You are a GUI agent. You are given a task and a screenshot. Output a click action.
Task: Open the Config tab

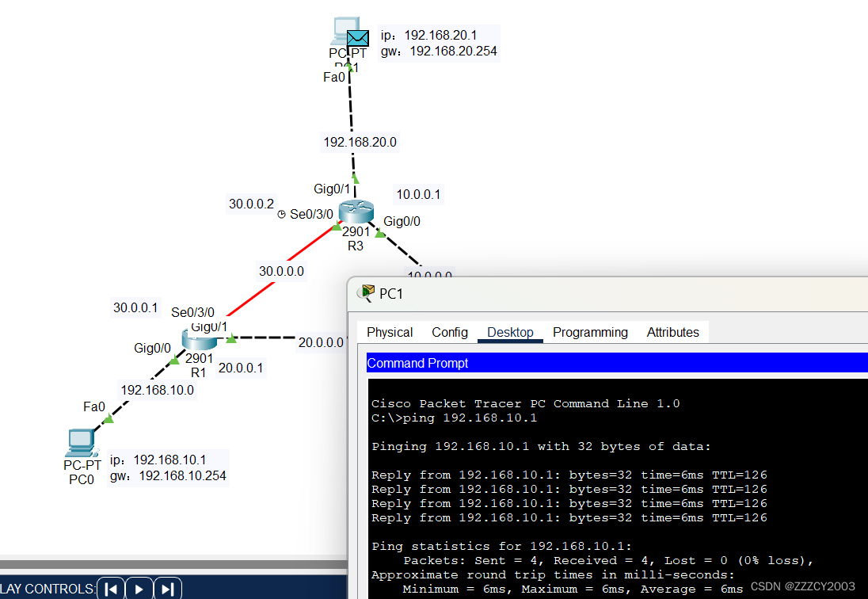[x=449, y=332]
